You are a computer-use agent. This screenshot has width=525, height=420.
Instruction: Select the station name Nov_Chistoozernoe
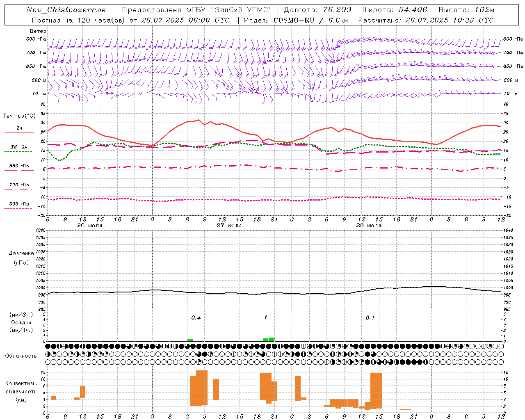coord(66,10)
